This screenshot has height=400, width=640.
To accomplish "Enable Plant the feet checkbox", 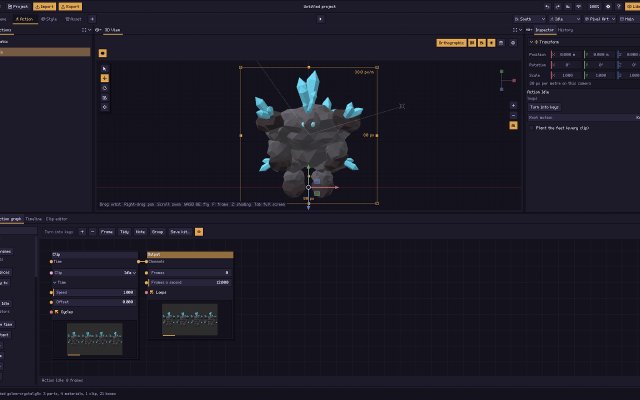I will (x=531, y=128).
